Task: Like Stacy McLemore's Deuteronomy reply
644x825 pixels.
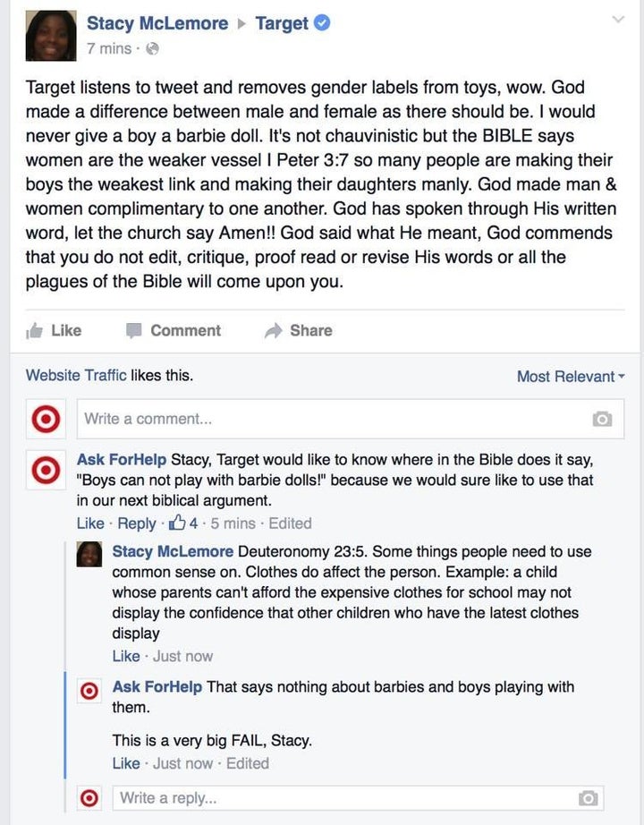Action: pyautogui.click(x=126, y=656)
